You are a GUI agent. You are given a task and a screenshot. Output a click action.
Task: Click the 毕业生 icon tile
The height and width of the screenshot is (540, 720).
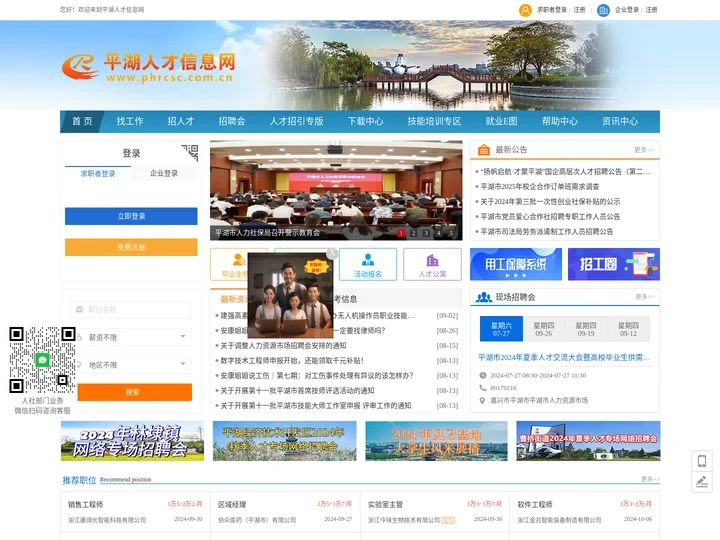click(x=229, y=264)
